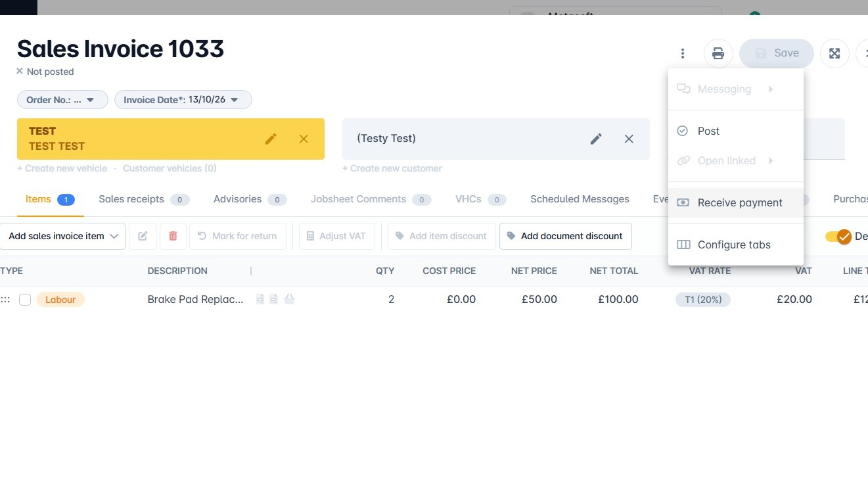Remove the TEST vehicle with X icon

[x=304, y=139]
